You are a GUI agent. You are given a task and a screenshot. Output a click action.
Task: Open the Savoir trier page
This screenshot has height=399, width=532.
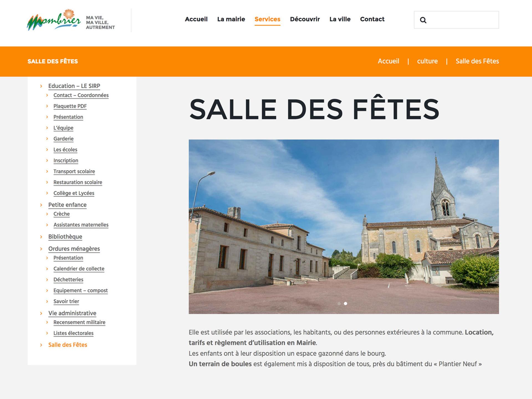click(x=66, y=301)
